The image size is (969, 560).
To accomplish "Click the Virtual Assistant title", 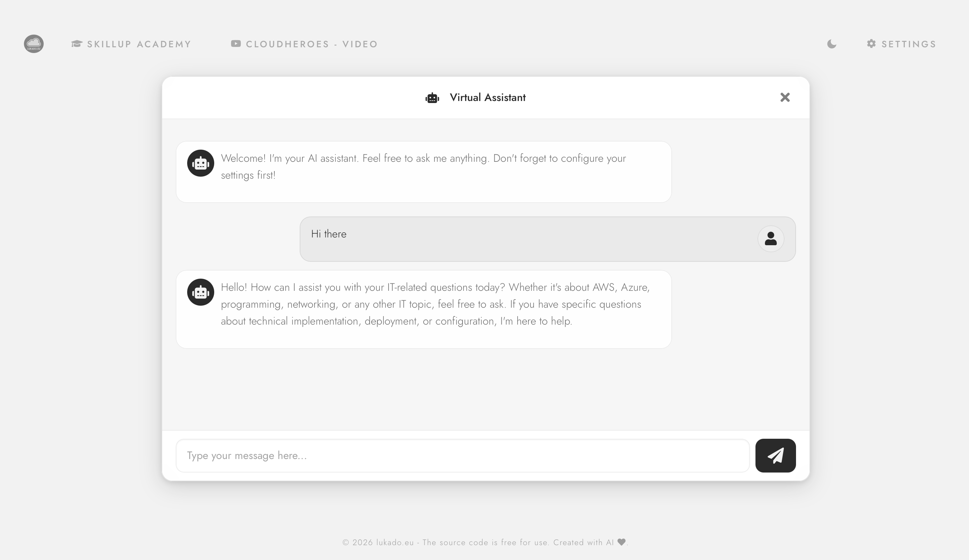I will 488,98.
